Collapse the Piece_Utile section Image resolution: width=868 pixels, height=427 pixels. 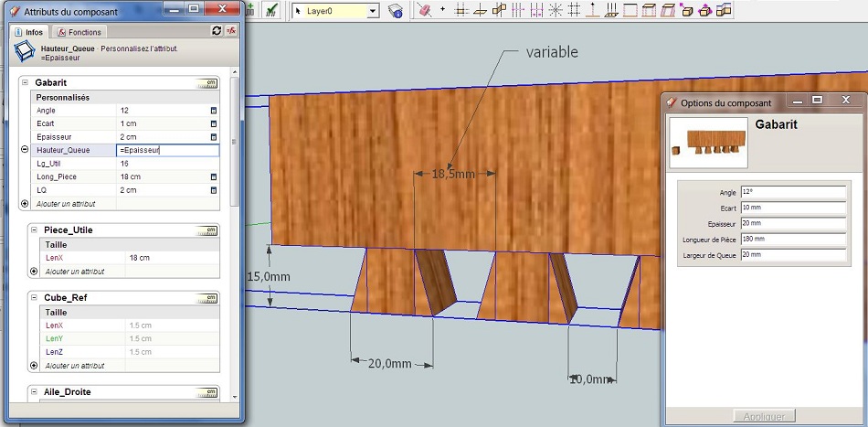pos(33,230)
